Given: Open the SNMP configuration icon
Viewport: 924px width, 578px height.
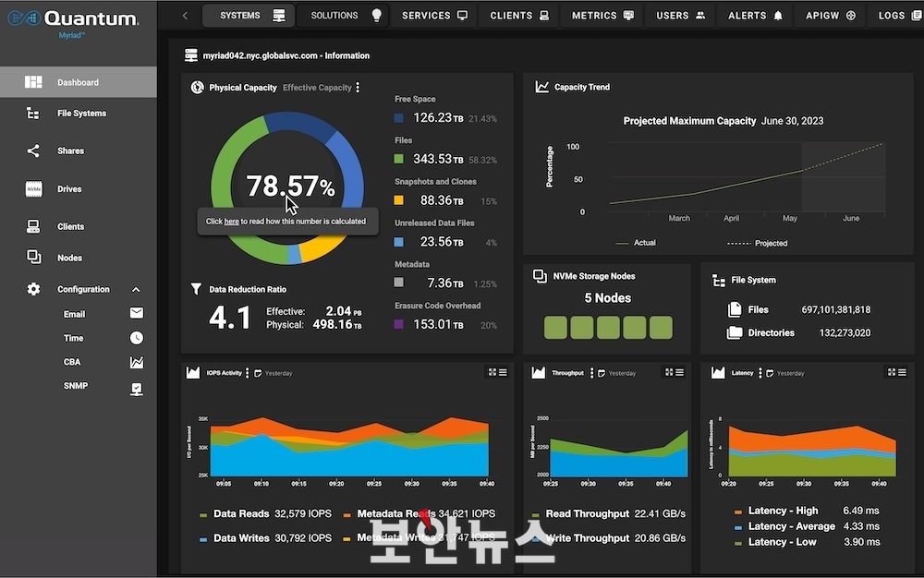Looking at the screenshot, I should pyautogui.click(x=137, y=388).
